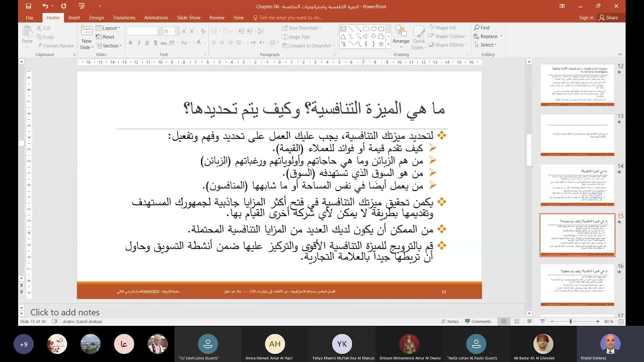Click the Save icon in quick access toolbar

click(x=29, y=6)
